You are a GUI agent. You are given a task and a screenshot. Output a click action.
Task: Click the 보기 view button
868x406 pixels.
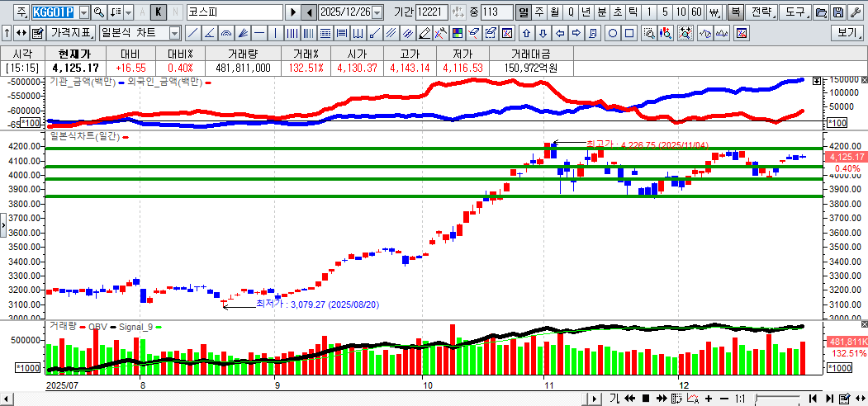coord(847,33)
